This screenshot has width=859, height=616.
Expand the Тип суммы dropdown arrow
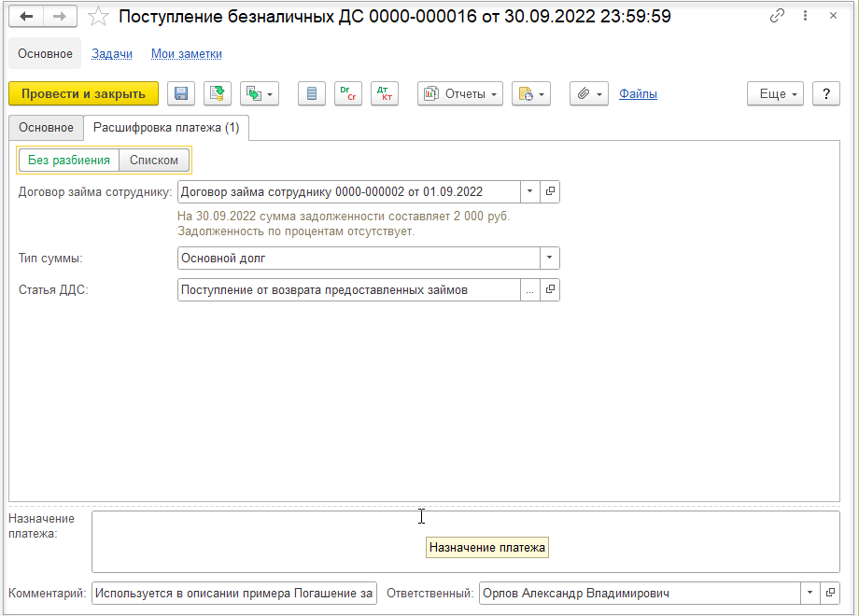[x=549, y=258]
